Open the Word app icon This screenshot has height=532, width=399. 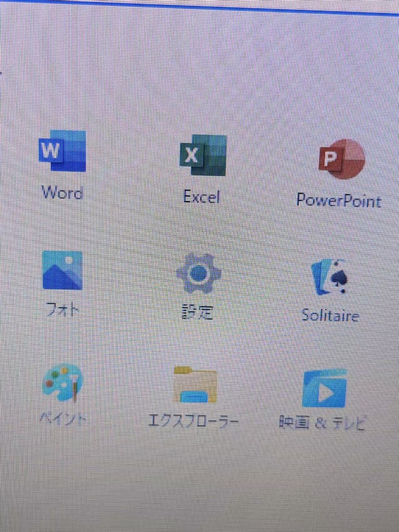(62, 151)
